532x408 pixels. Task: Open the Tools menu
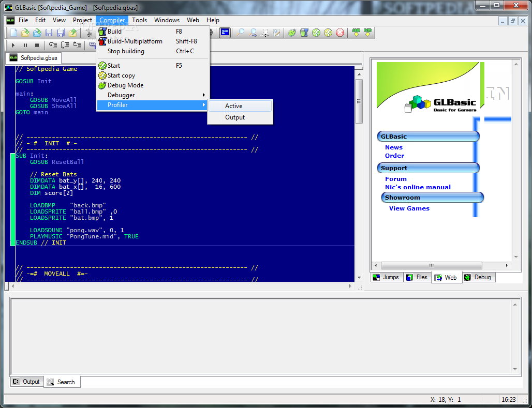(139, 20)
